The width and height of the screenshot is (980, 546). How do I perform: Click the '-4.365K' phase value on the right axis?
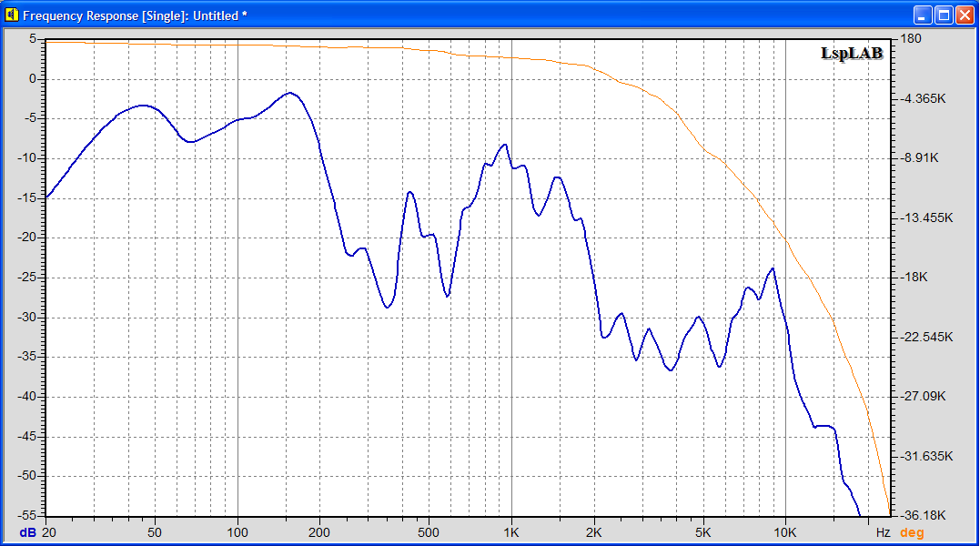923,98
